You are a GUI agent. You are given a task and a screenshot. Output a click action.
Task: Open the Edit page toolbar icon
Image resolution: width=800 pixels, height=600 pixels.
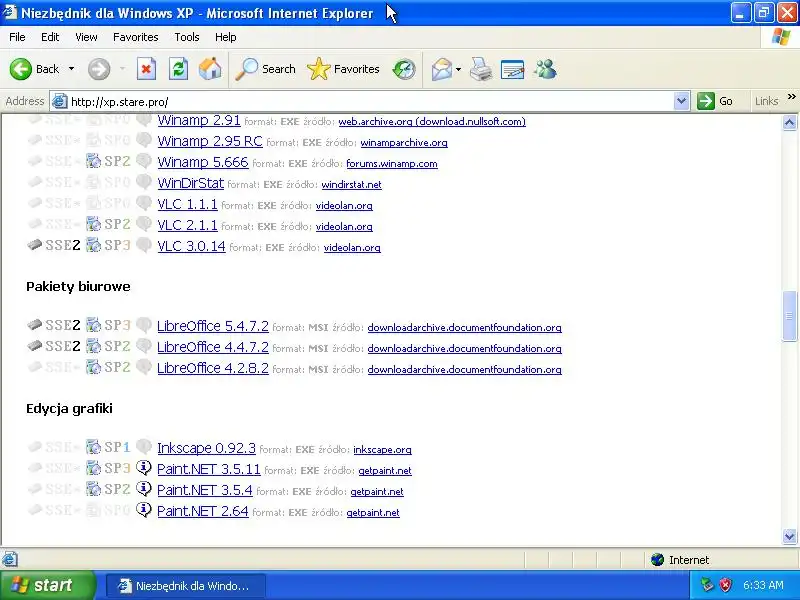pos(513,69)
